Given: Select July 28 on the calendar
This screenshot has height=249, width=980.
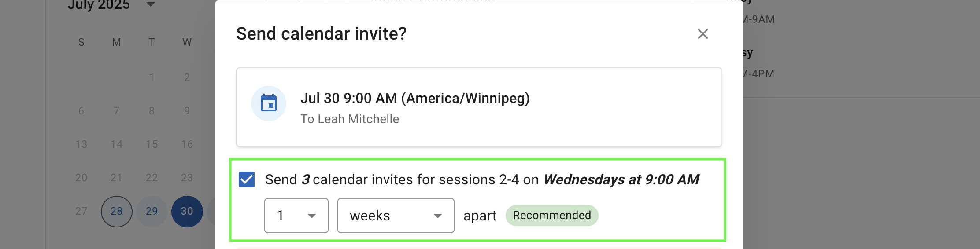Looking at the screenshot, I should [x=116, y=211].
